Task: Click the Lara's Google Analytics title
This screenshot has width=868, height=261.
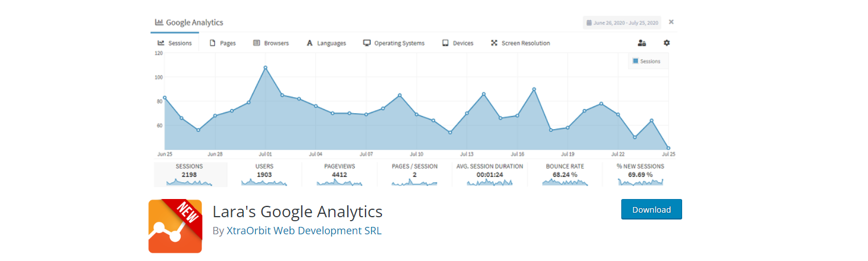Action: [297, 212]
